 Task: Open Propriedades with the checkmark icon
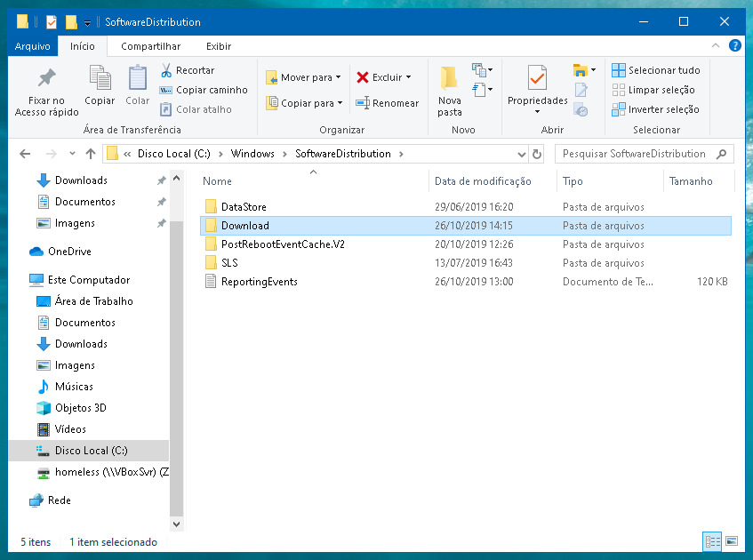point(537,78)
